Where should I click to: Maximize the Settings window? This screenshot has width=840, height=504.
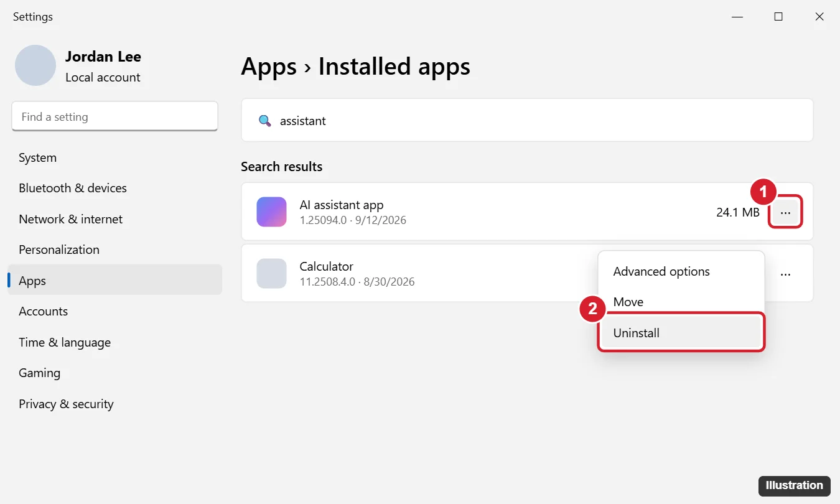click(x=778, y=17)
